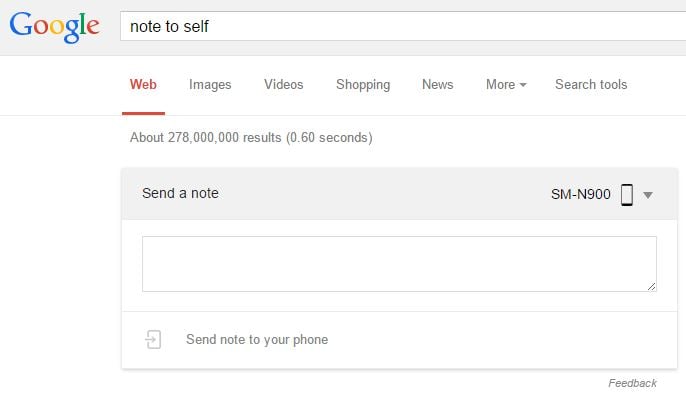Focus the search box containing note to self
686x399 pixels.
(403, 26)
